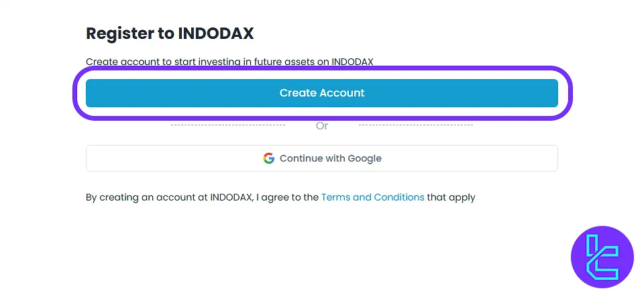Click the dashed line right of "Or"
Screen dimensions: 644x297
tap(416, 125)
